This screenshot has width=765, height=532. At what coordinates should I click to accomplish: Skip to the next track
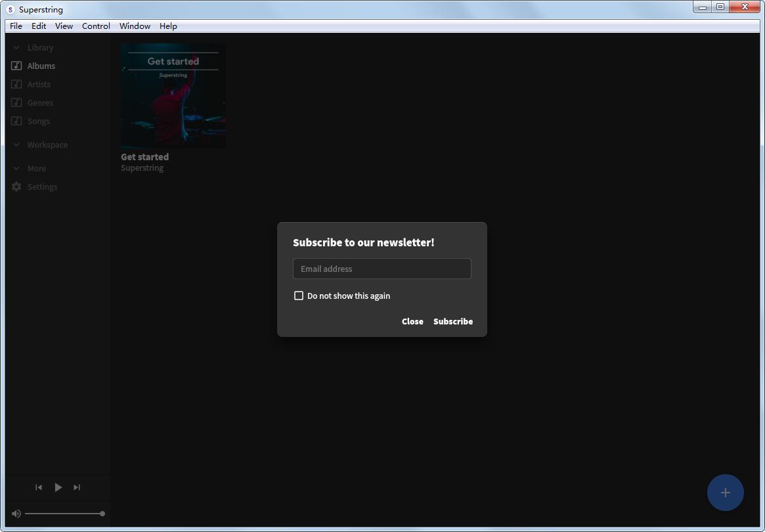77,487
